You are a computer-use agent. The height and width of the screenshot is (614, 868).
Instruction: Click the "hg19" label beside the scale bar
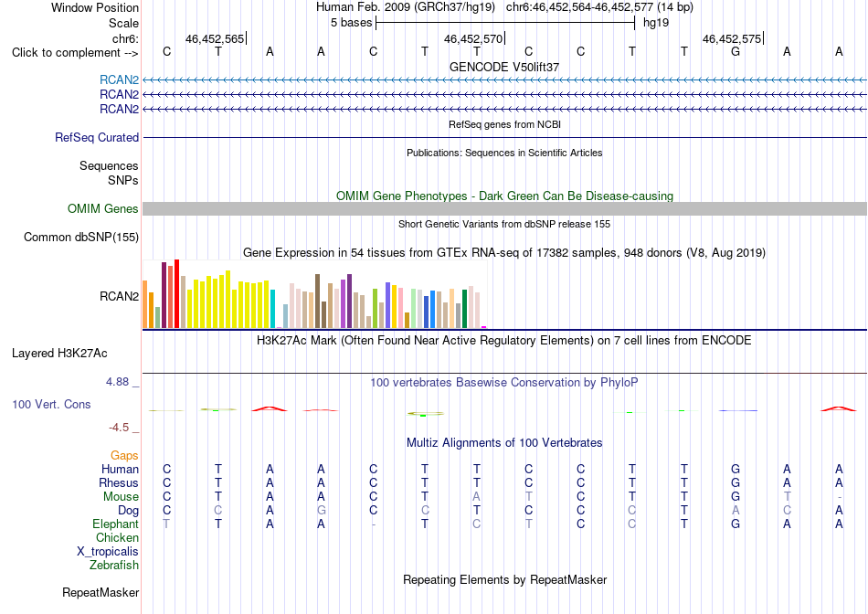pos(656,23)
